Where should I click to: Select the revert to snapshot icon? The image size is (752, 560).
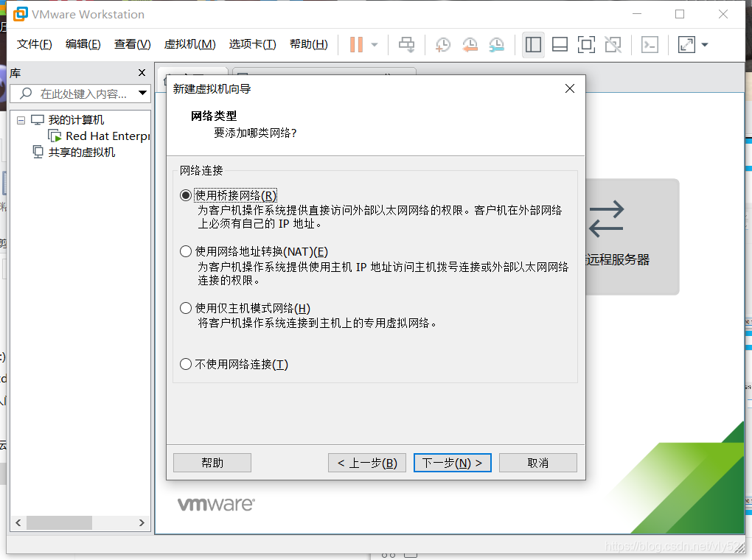pos(470,44)
